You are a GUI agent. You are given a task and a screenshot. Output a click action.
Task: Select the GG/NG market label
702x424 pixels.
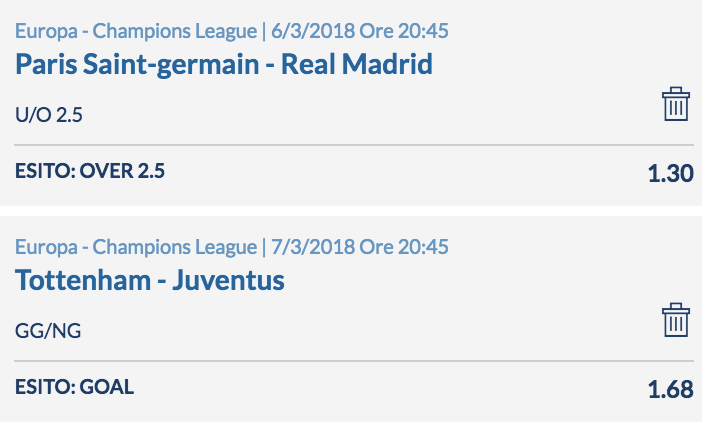click(48, 331)
